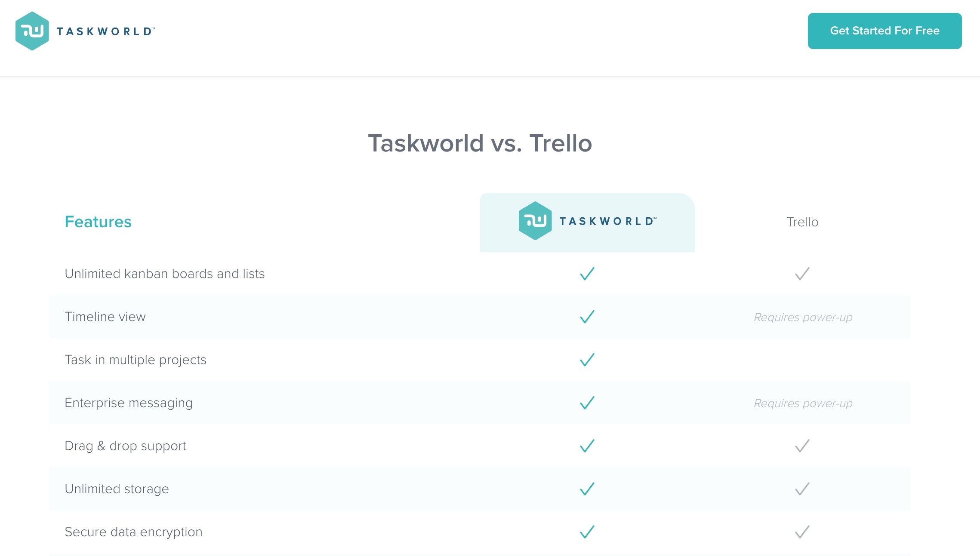Click Taskworld checkmark for Unlimited storage
Screen dimensions: 980x556
click(x=587, y=489)
